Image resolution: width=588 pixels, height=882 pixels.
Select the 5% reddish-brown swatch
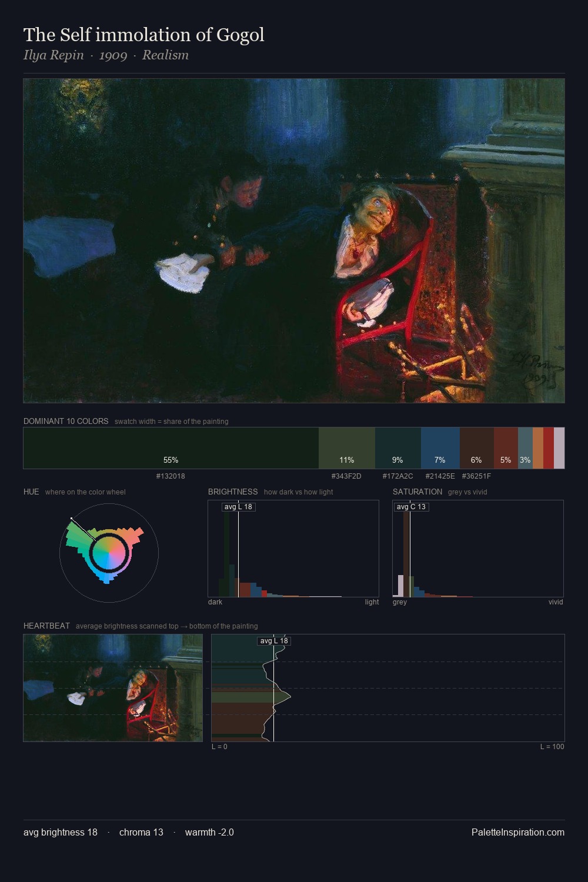(x=506, y=448)
